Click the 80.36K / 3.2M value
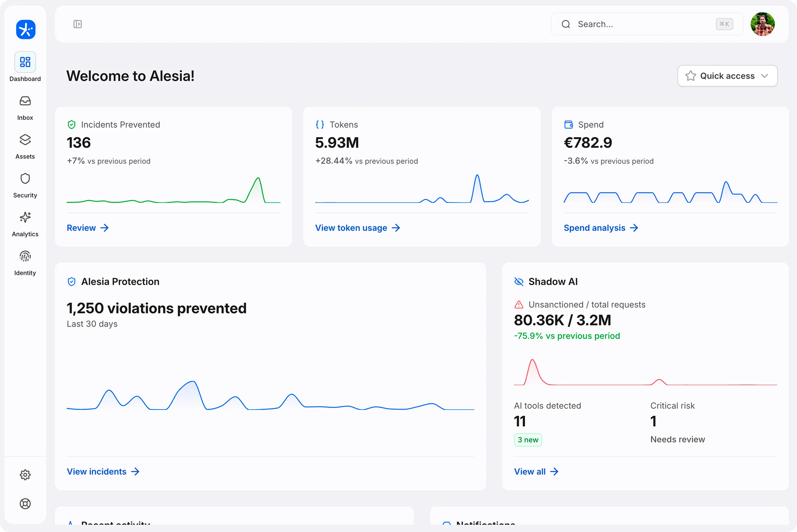The image size is (797, 532). (563, 320)
